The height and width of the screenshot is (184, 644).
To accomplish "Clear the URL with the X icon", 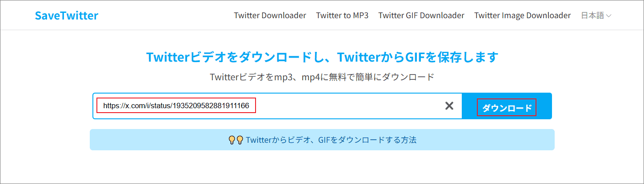I will point(449,106).
